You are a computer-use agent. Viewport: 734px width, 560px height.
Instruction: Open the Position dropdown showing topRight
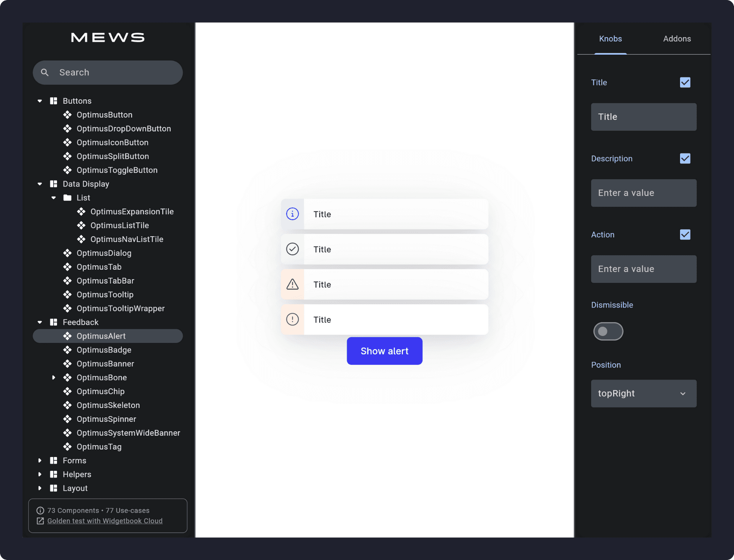click(x=643, y=393)
